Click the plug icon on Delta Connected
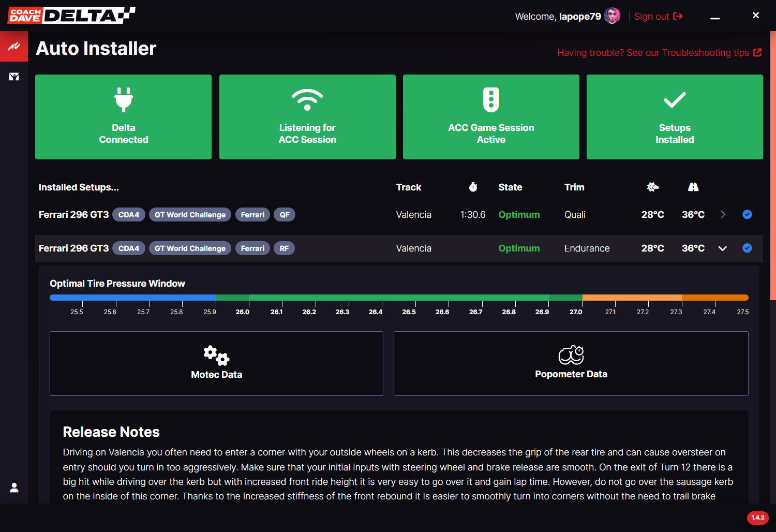Viewport: 776px width, 532px height. pos(124,99)
